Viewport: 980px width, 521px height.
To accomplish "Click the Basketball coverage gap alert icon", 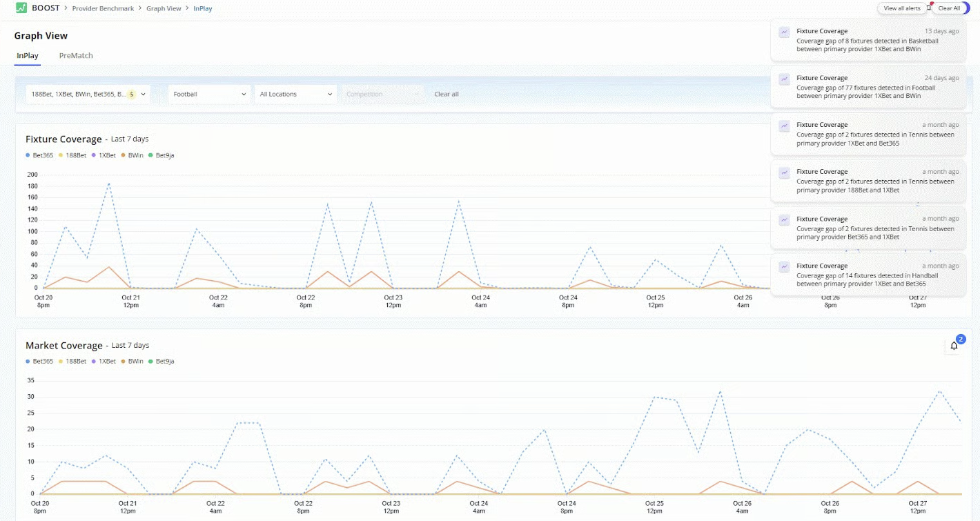I will 784,32.
